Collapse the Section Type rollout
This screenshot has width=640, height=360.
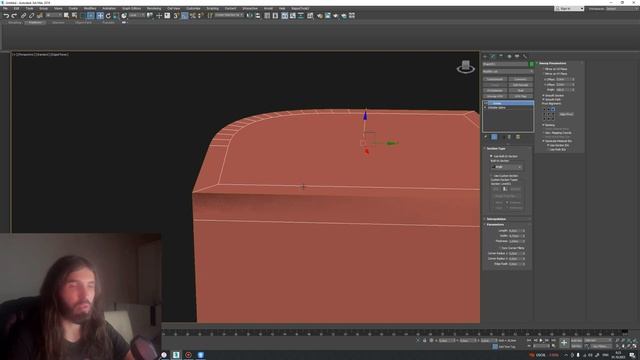click(x=496, y=149)
